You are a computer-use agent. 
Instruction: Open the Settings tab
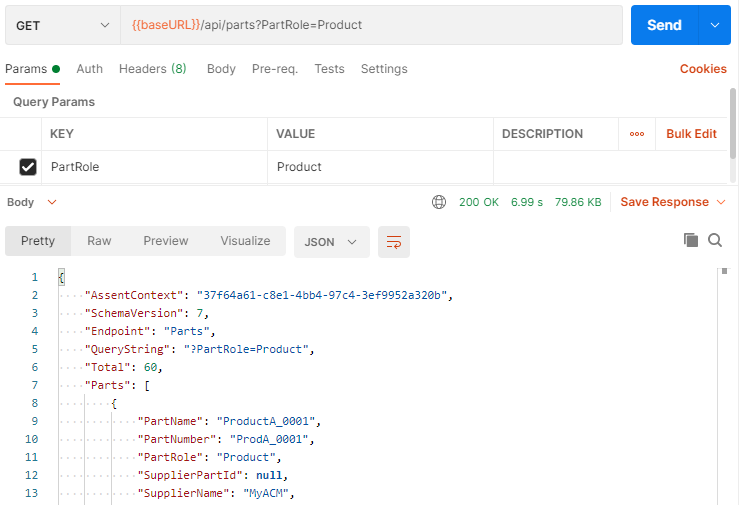(x=384, y=69)
